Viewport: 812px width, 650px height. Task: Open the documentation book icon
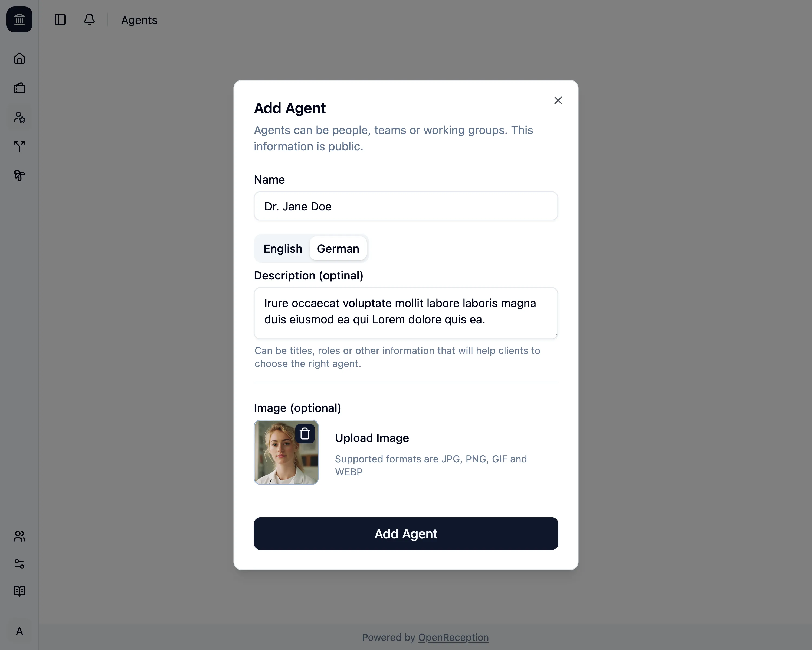19,591
